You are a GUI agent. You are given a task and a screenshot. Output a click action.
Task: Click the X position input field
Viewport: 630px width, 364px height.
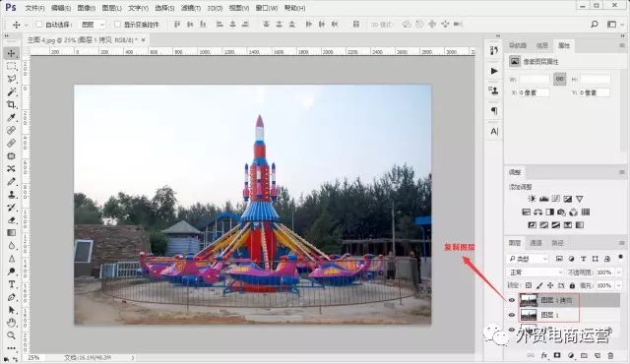click(534, 92)
